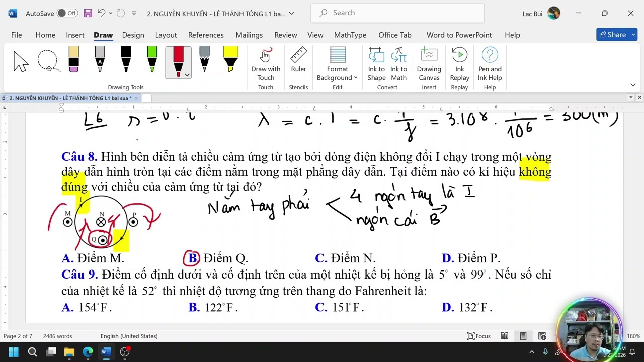Viewport: 644px width, 362px height.
Task: Open the Help tab
Action: click(512, 35)
